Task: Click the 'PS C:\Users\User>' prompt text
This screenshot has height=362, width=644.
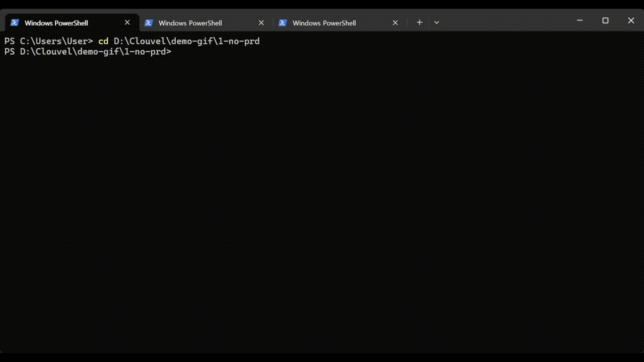Action: click(x=48, y=41)
